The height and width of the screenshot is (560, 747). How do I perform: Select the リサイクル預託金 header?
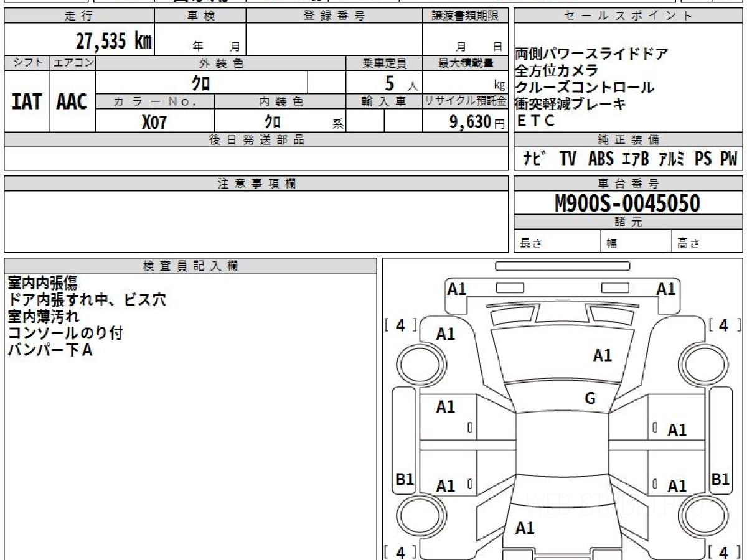tap(465, 102)
